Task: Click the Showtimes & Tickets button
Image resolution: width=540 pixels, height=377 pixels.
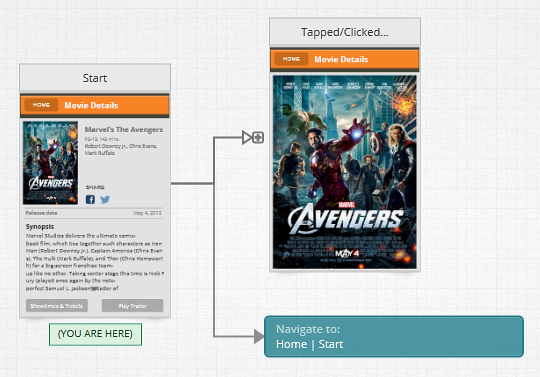Action: click(56, 305)
